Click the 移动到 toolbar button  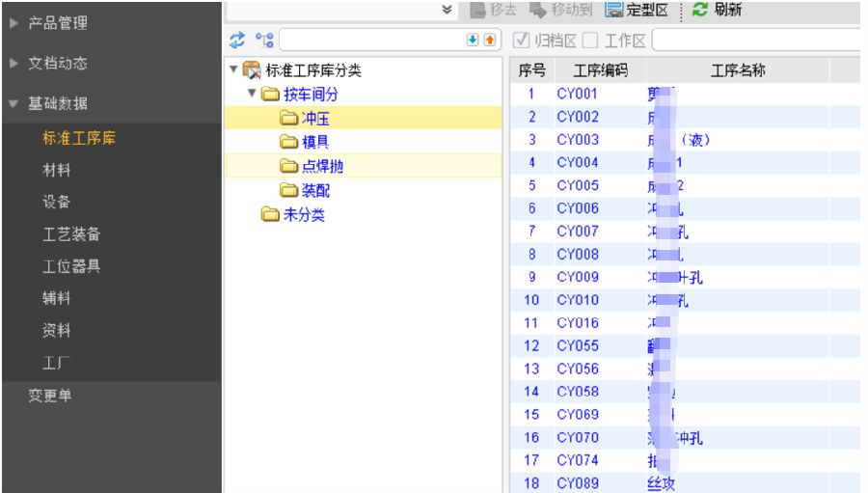pos(560,10)
